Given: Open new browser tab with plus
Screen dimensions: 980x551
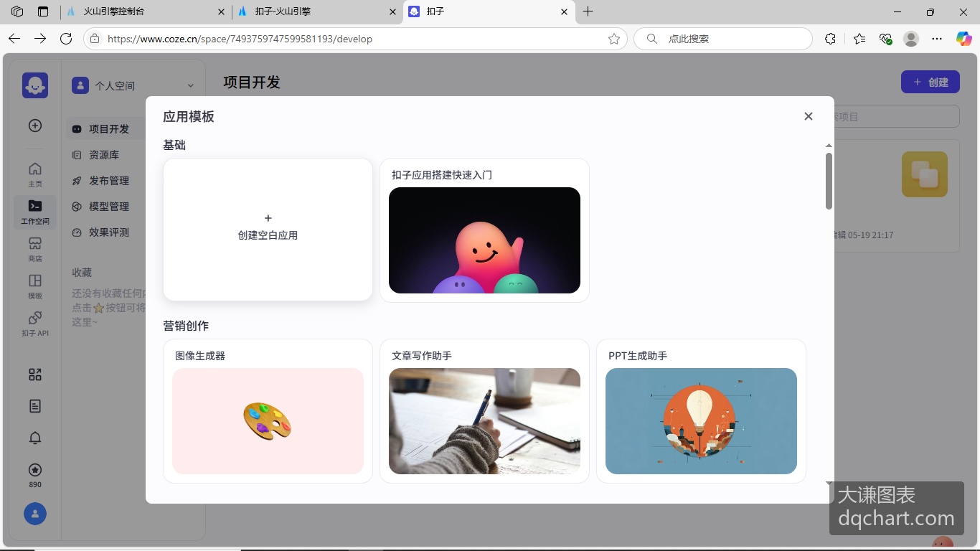Looking at the screenshot, I should [588, 11].
